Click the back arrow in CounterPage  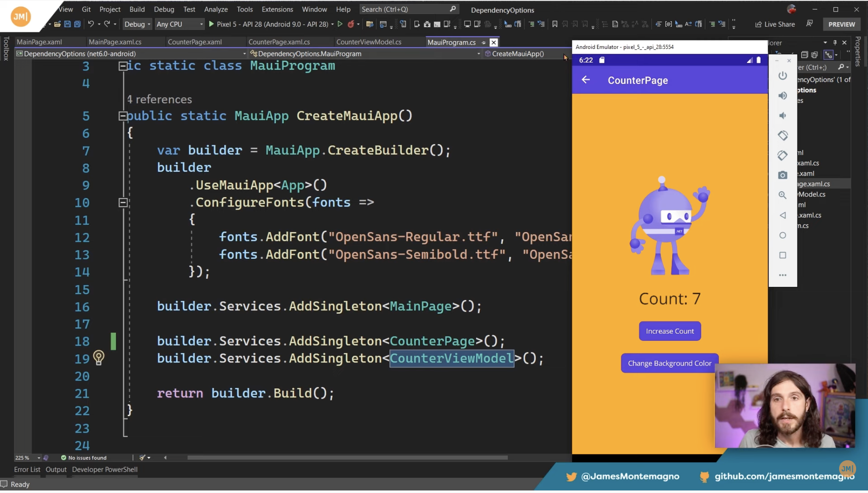[586, 80]
